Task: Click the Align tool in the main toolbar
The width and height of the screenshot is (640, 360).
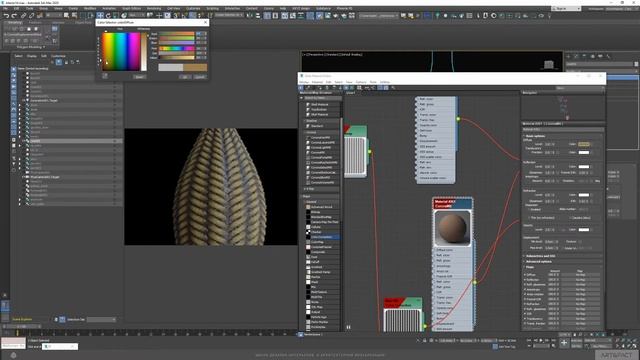Action: (258, 16)
